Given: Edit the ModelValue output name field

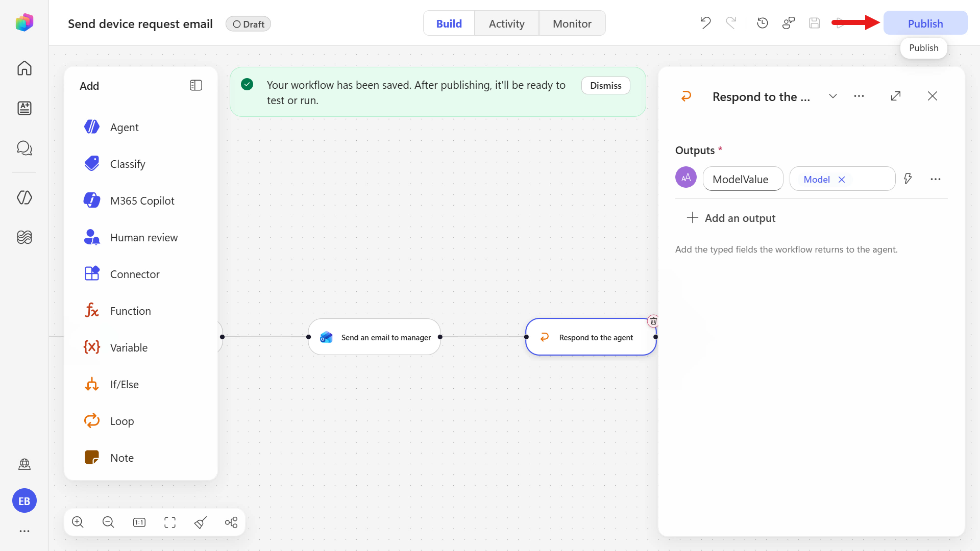Looking at the screenshot, I should pos(743,179).
